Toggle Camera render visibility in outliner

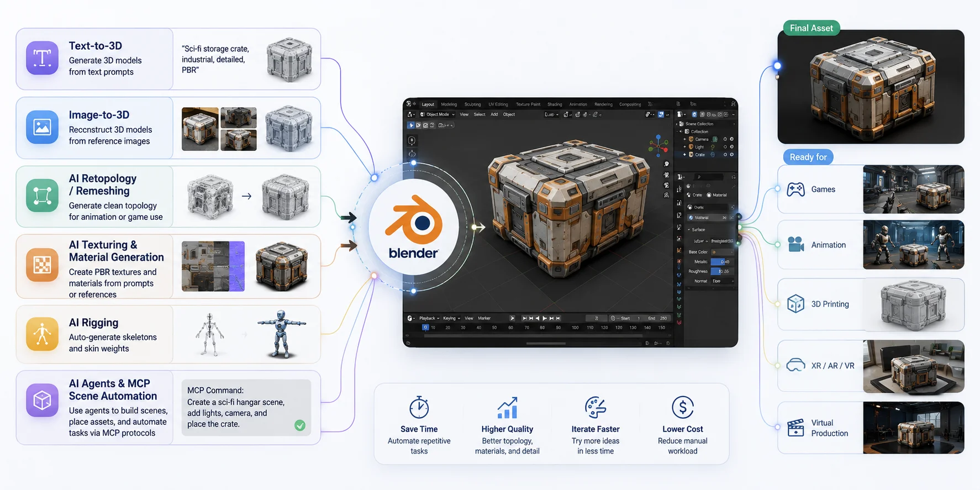731,139
